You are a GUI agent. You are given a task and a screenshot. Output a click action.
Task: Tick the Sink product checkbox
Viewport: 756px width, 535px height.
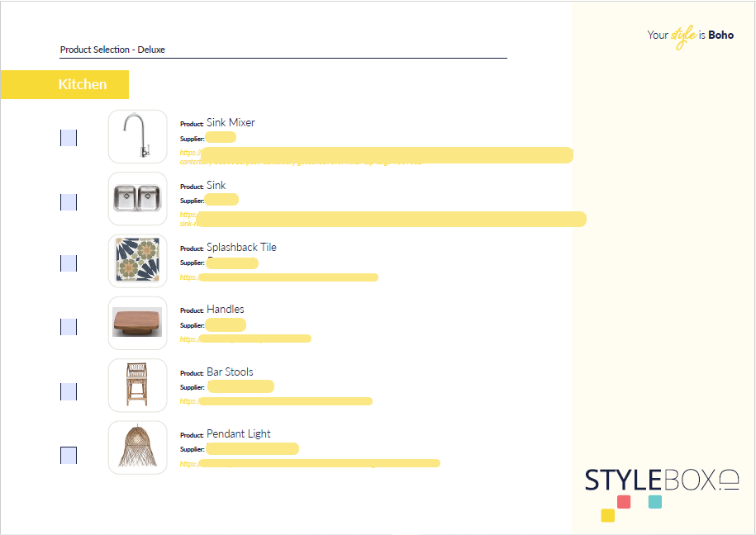point(69,202)
